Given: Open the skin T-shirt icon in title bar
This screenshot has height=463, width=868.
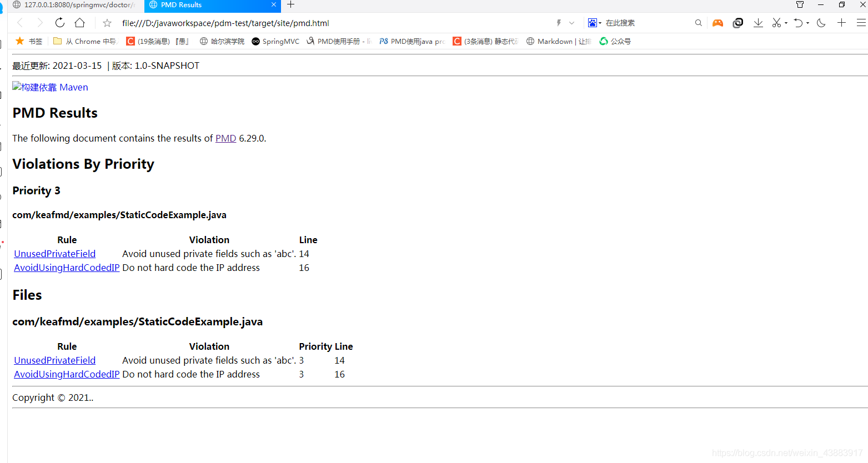Looking at the screenshot, I should [800, 4].
